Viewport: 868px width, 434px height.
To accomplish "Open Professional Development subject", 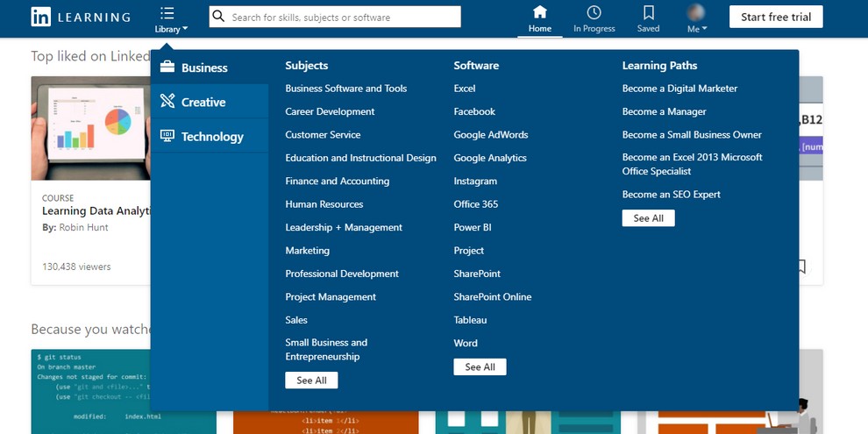I will click(342, 274).
